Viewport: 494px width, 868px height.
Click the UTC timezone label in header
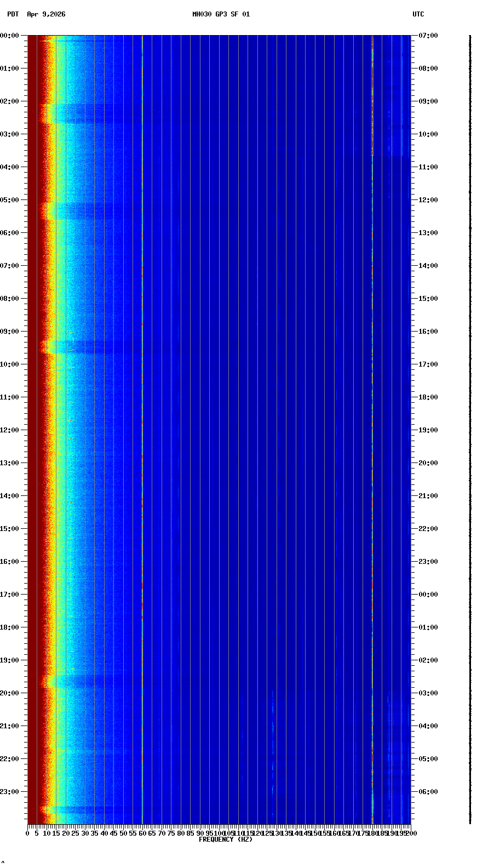pos(418,14)
